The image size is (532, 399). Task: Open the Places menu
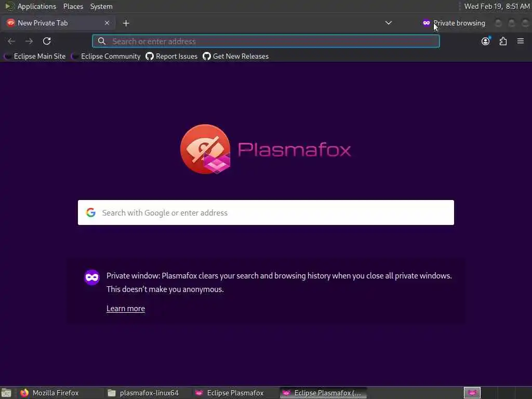73,6
